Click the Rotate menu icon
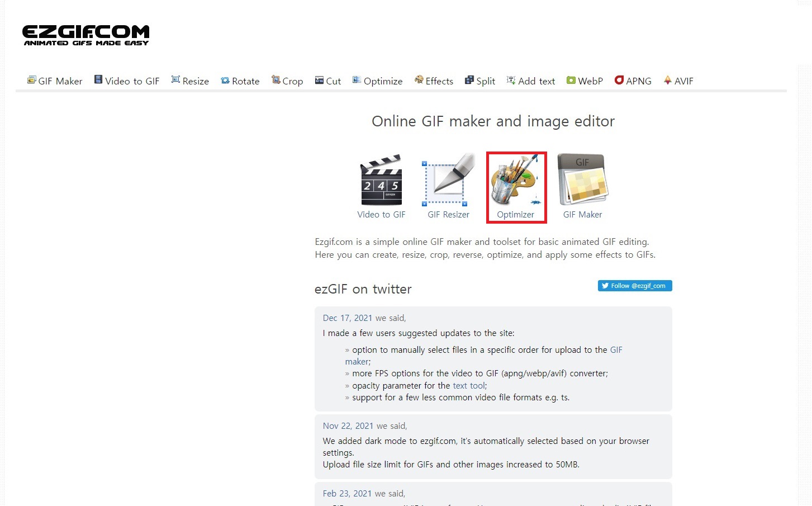This screenshot has height=506, width=812. (x=225, y=81)
